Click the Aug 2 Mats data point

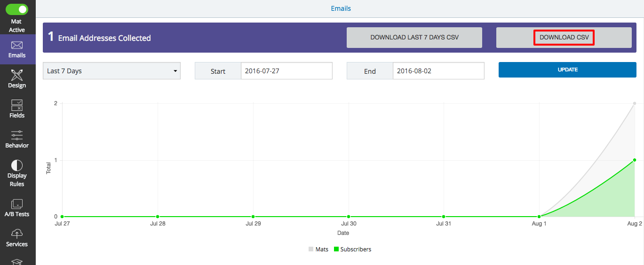(635, 103)
